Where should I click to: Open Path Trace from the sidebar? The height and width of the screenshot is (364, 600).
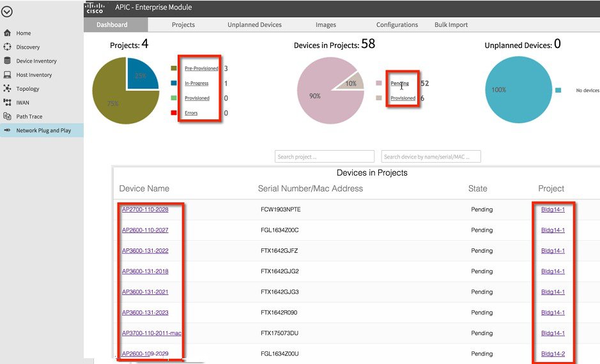[x=29, y=117]
